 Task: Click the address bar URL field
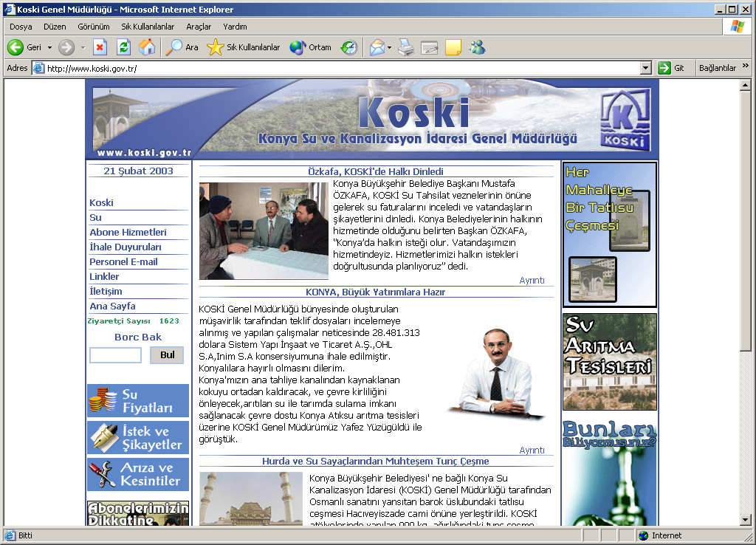click(x=343, y=68)
